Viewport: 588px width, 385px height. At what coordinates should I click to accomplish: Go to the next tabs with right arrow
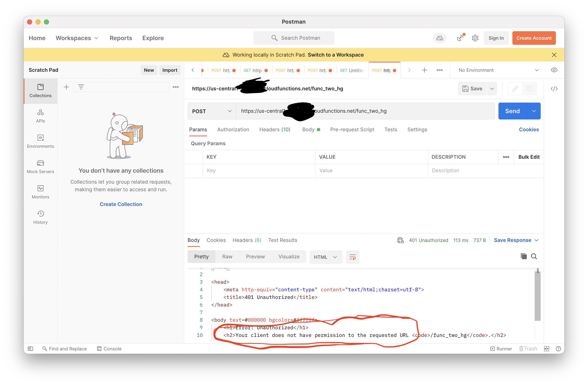tap(409, 70)
